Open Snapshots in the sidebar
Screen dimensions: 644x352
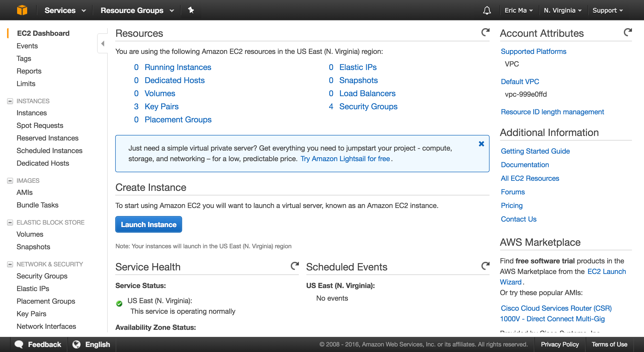[x=33, y=247]
